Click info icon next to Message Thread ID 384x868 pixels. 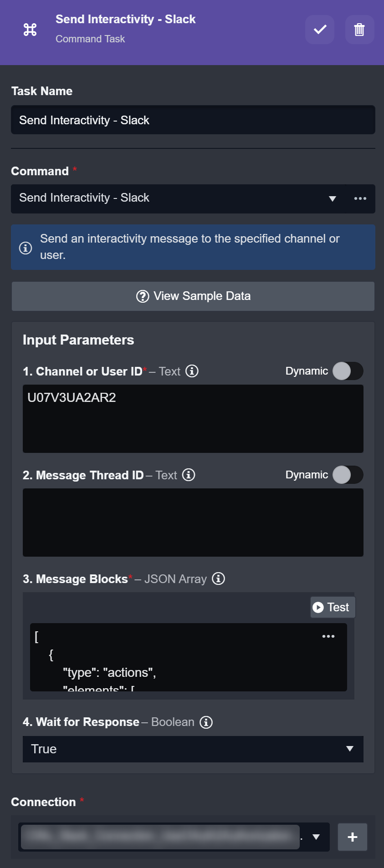pos(189,475)
